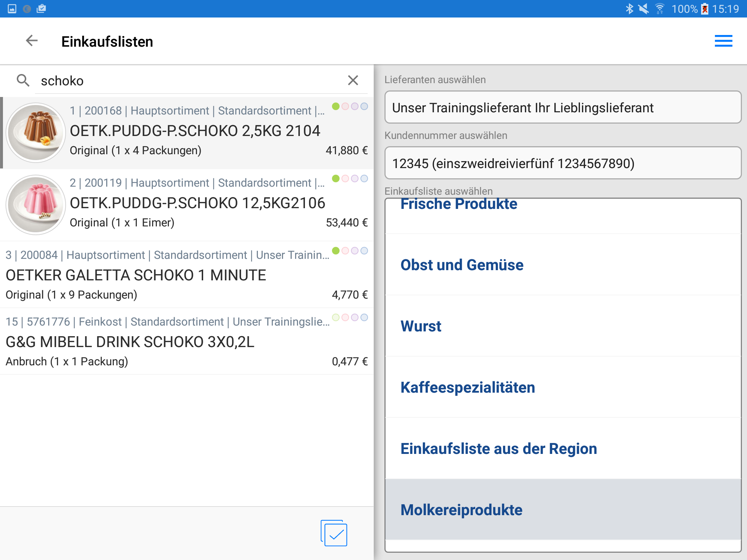Tap the mute icon in the status bar
The image size is (747, 560).
tap(644, 9)
